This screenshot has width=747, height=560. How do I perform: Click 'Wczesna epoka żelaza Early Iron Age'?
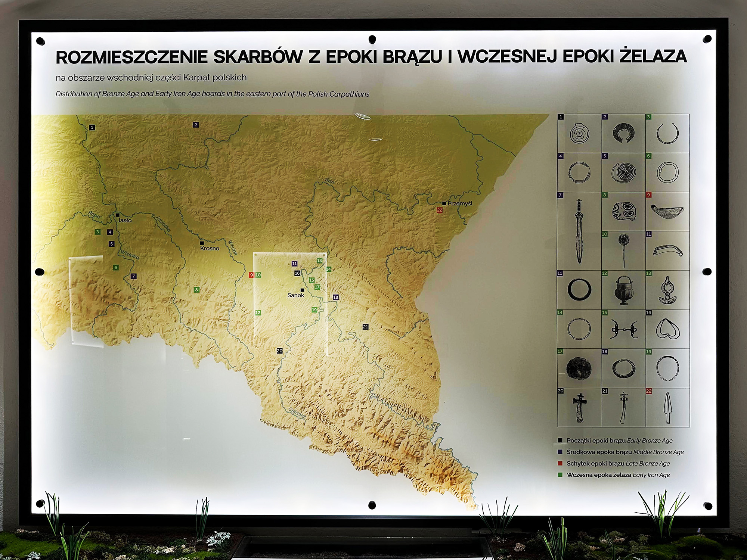tap(618, 475)
